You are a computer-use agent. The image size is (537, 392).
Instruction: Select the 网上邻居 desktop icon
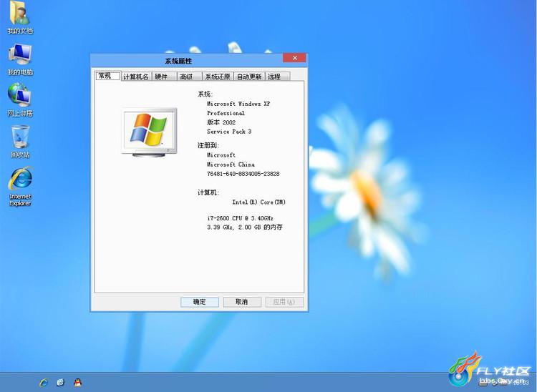coord(20,100)
